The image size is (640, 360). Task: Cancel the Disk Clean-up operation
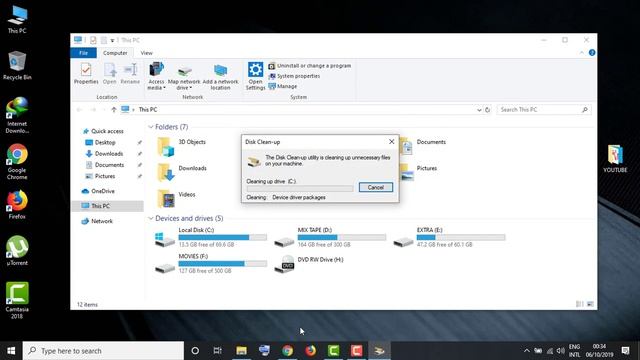click(x=376, y=187)
